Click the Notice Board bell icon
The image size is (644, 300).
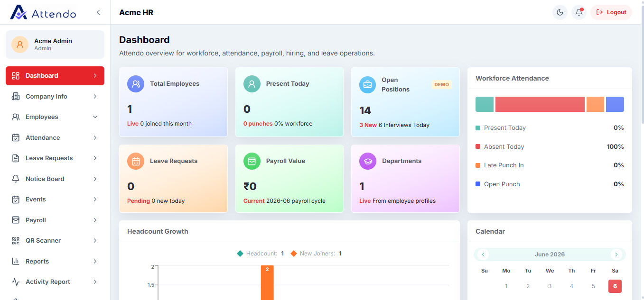16,179
